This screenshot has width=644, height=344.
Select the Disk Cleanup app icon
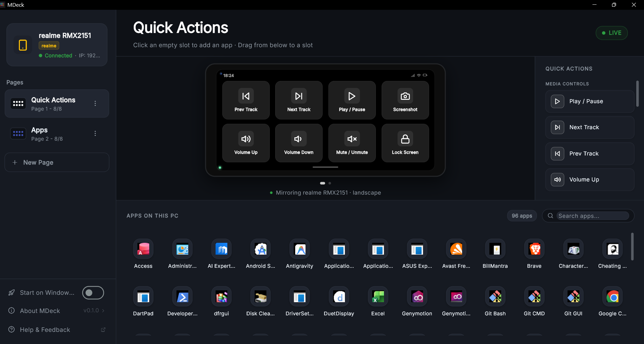[x=260, y=297]
